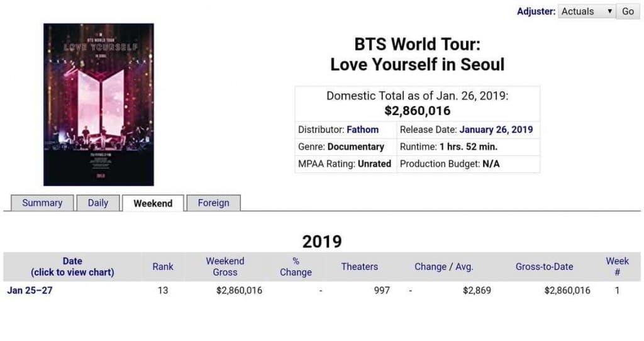Select the Weekend tab
Screen dimensions: 644x341
coord(153,204)
